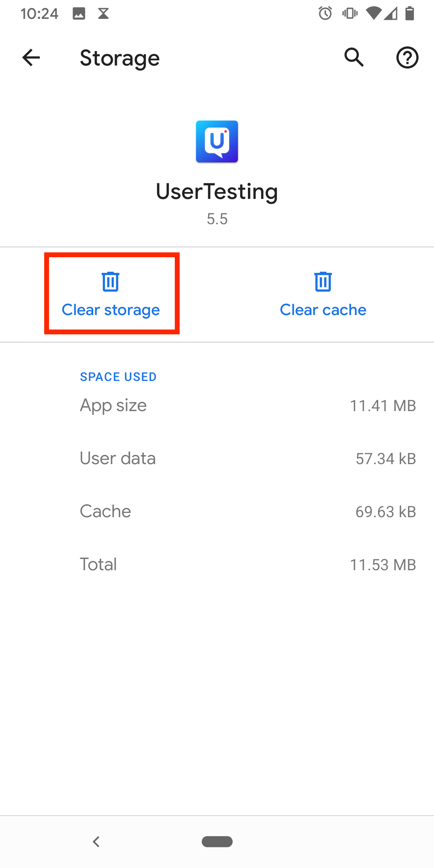Tap the UserTesting app icon
This screenshot has height=868, width=434.
217,141
